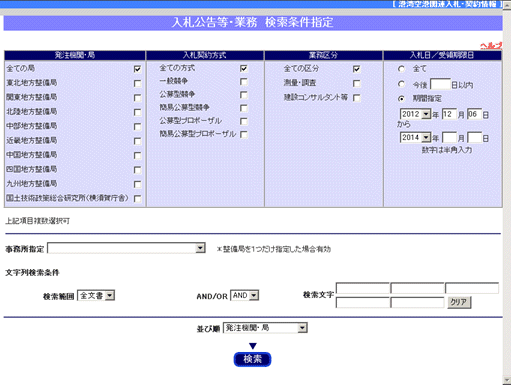Click the second top-row 検索文字 field
Viewport: 511px width, 385px height.
(x=417, y=288)
